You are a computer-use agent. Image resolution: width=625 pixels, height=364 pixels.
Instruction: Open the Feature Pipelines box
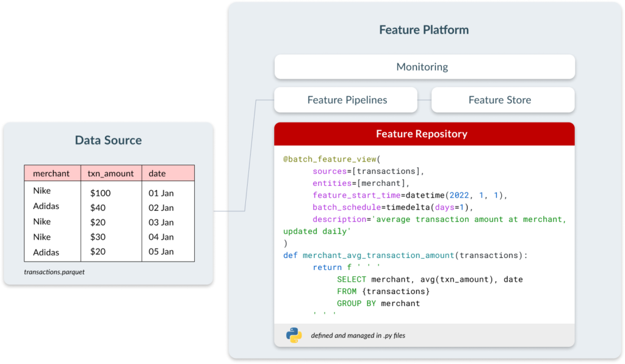coord(346,99)
